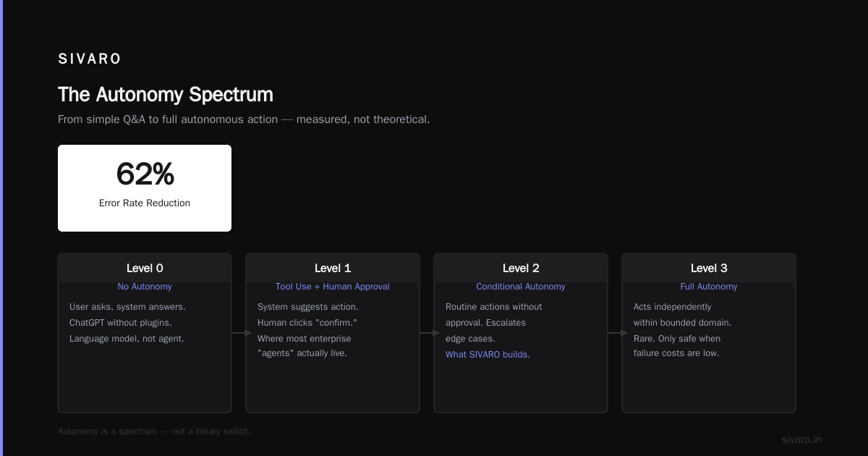Viewport: 868px width, 456px height.
Task: Click 'Routine actions without' line
Action: click(494, 307)
